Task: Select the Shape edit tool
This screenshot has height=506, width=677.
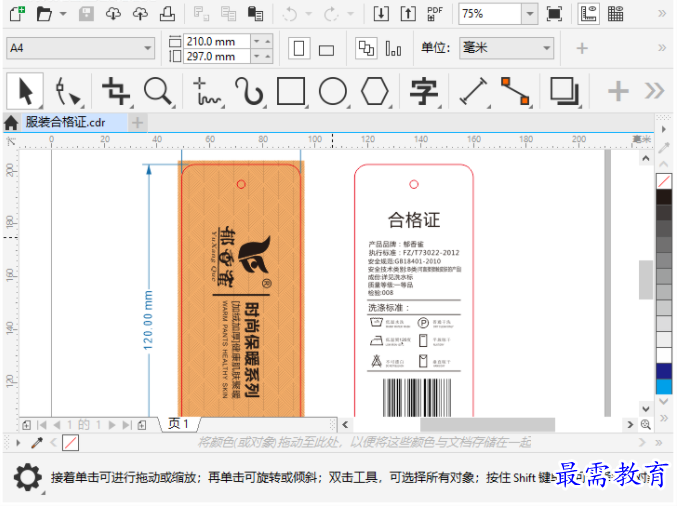Action: (68, 91)
